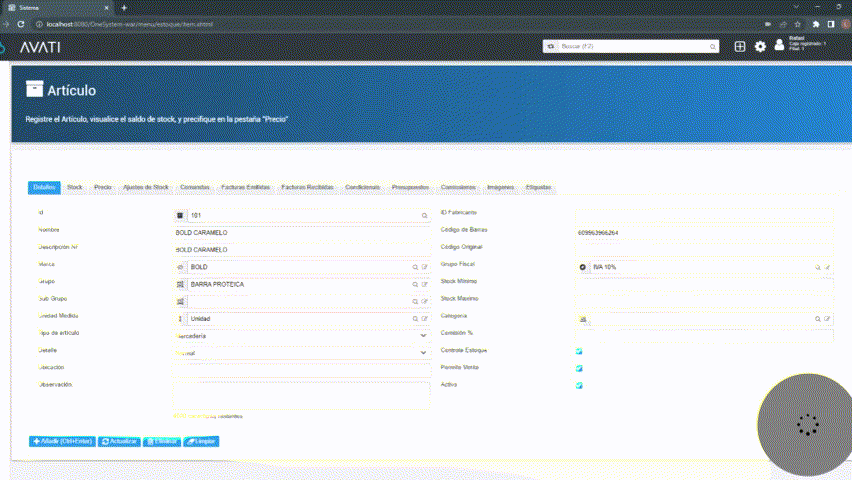Open the Ajustes de Stock tab
The image size is (852, 480).
pyautogui.click(x=146, y=188)
